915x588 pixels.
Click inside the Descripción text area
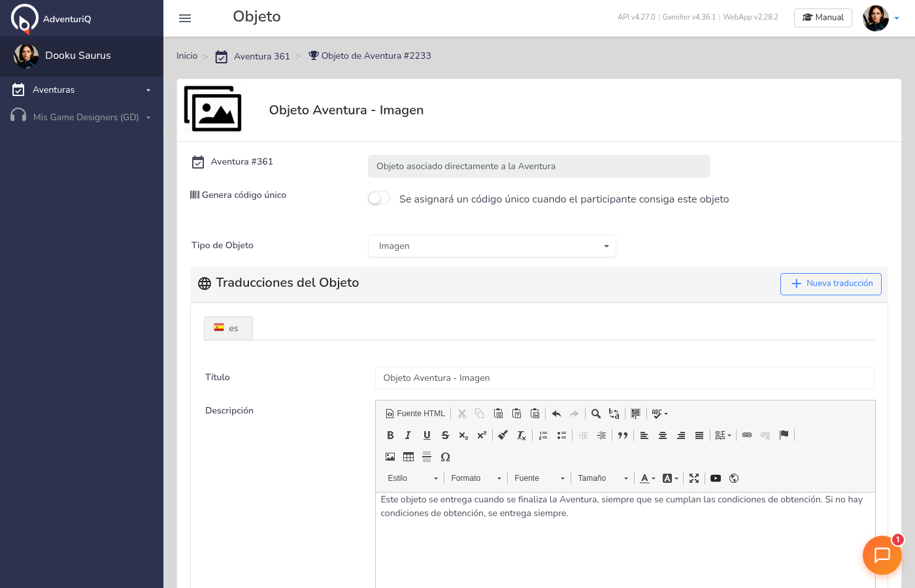[x=625, y=540]
